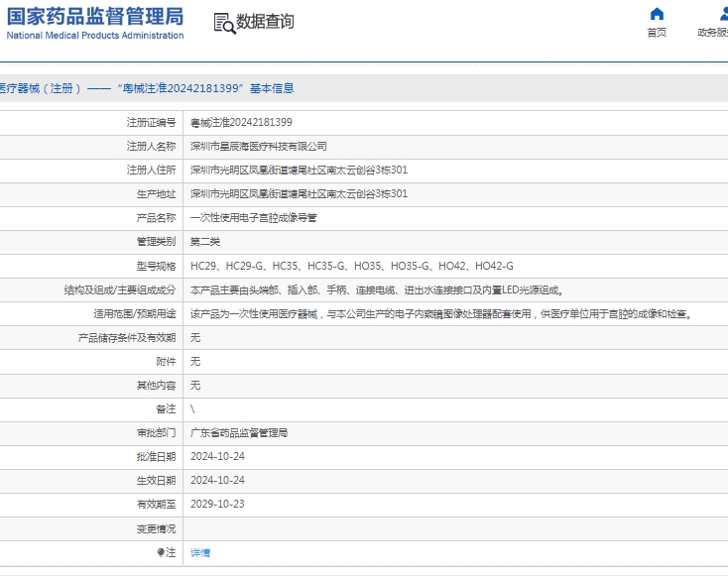Click the 备注 row label
Screen dimensions: 728x576
(167, 408)
